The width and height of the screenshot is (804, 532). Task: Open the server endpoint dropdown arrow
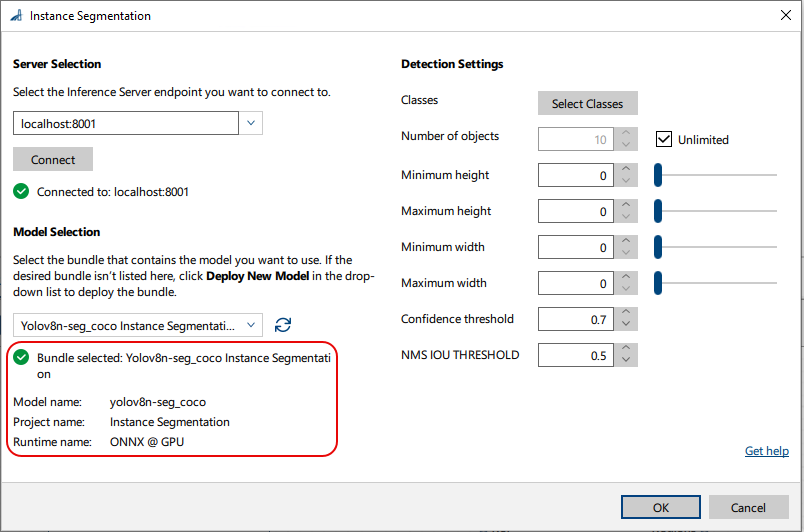coord(251,123)
